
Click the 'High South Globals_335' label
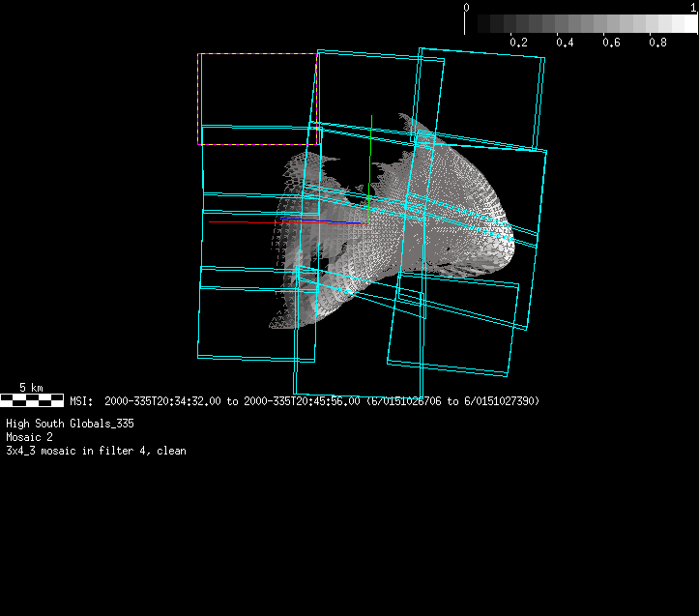coord(70,424)
